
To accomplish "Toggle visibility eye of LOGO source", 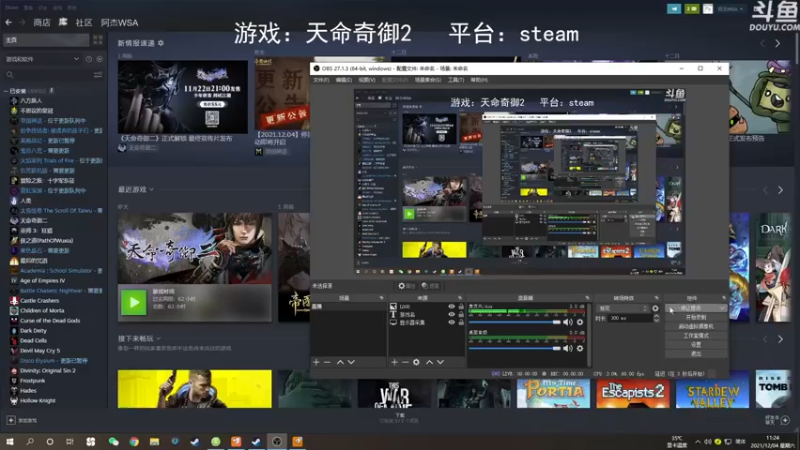I will 451,307.
